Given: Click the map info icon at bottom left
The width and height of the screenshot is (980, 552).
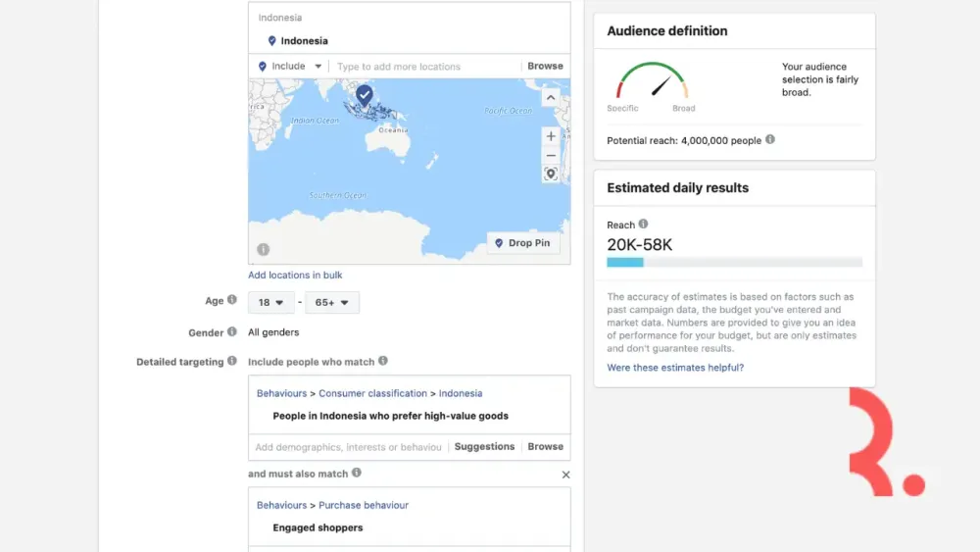Looking at the screenshot, I should point(263,249).
